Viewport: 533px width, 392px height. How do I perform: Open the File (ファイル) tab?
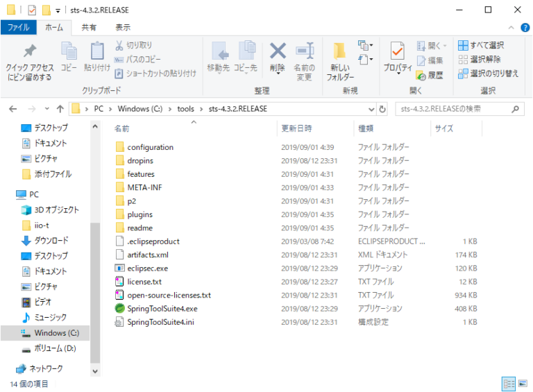point(19,28)
